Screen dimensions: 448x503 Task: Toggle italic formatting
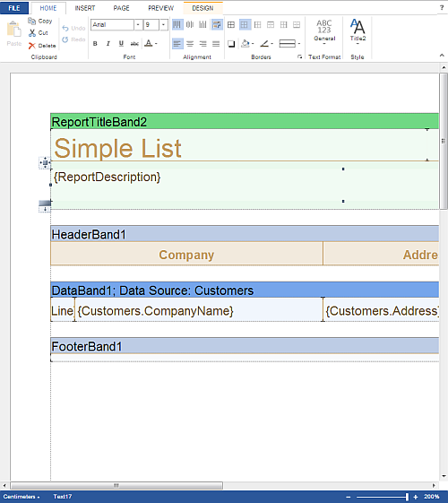point(108,43)
